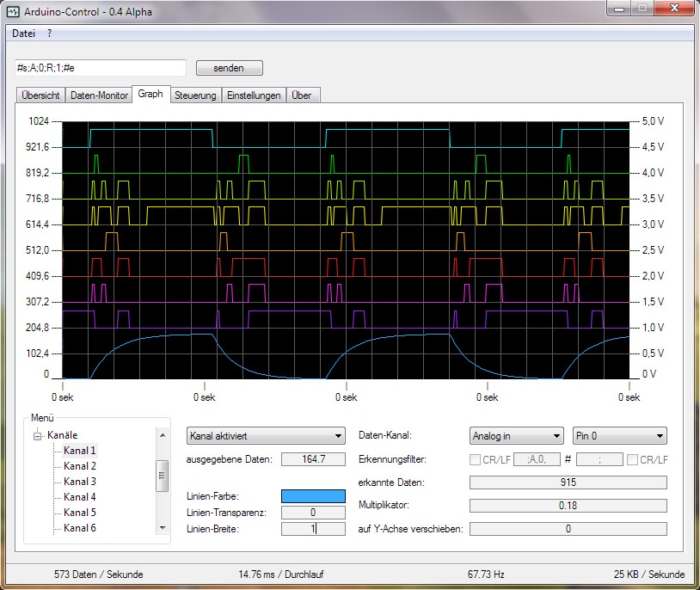Click the maximize window button
700x590 pixels.
[642, 9]
